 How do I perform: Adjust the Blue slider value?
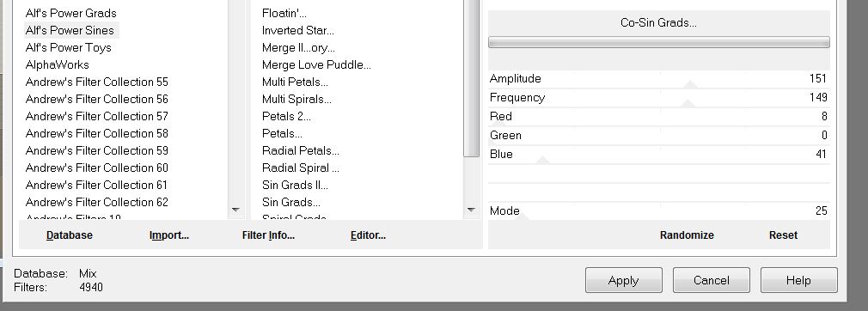[x=659, y=155]
